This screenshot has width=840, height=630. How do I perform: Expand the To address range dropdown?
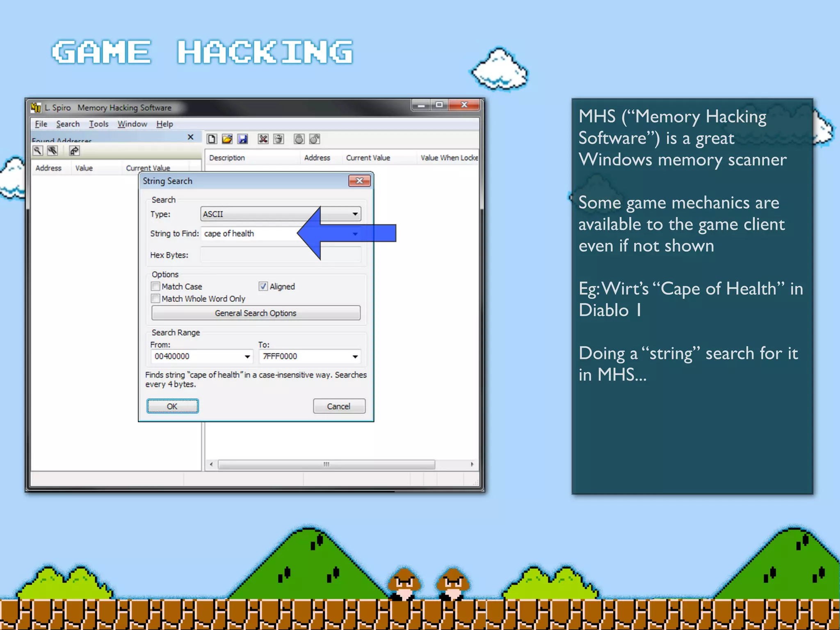click(355, 356)
